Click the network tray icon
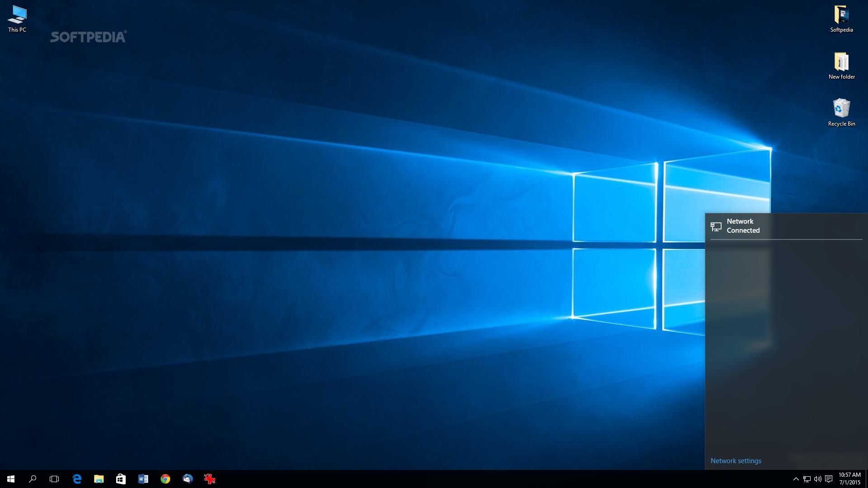 coord(807,479)
